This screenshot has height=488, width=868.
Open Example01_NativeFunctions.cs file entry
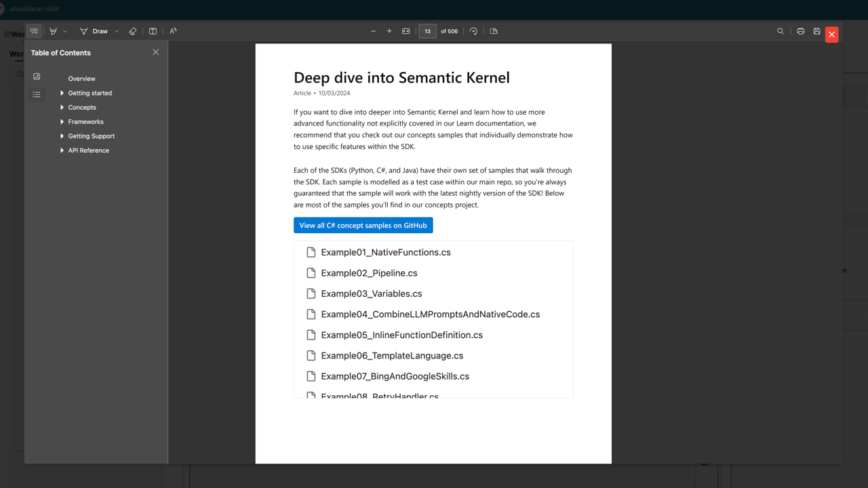pos(386,252)
